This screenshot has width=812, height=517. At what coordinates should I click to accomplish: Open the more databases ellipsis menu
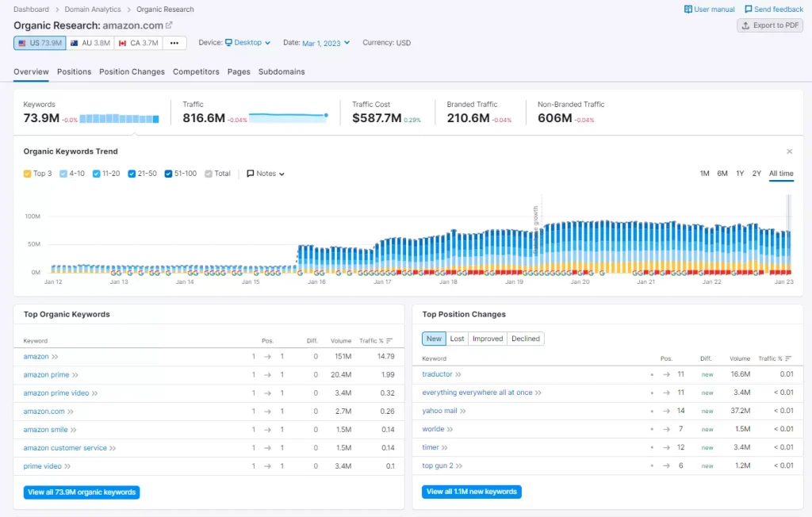(174, 43)
